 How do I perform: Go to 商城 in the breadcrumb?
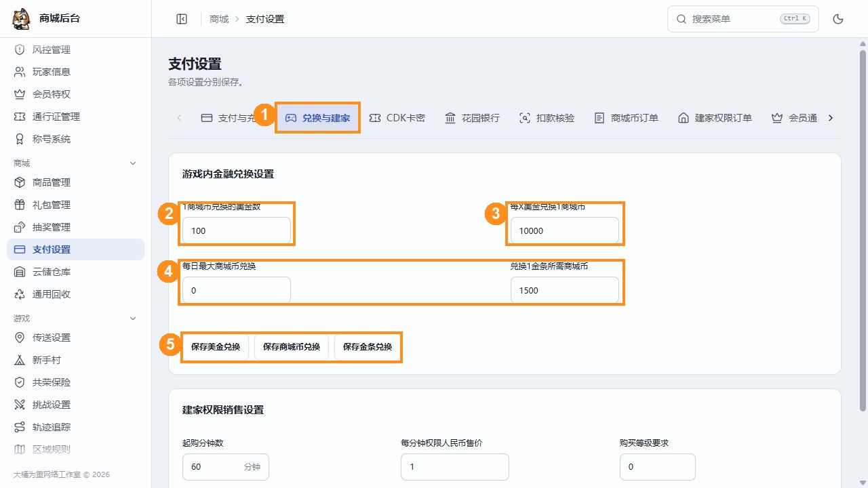[219, 19]
